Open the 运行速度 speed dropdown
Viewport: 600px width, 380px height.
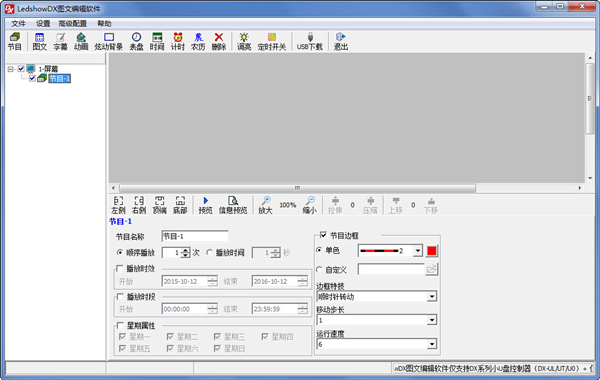point(432,344)
